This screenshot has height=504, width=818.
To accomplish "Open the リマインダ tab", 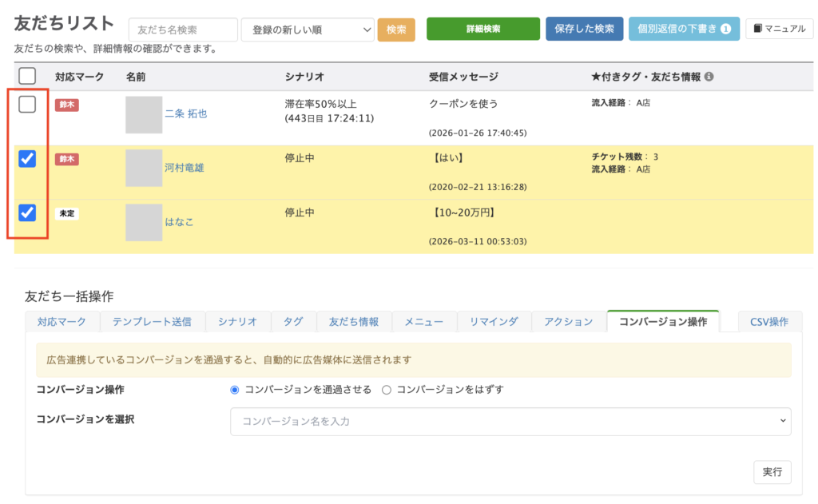I will pyautogui.click(x=494, y=322).
